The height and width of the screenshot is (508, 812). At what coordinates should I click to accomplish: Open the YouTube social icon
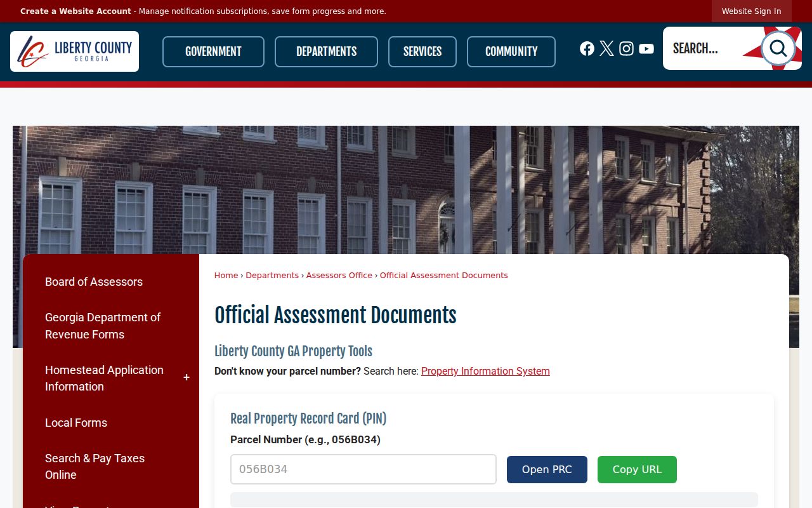coord(646,49)
